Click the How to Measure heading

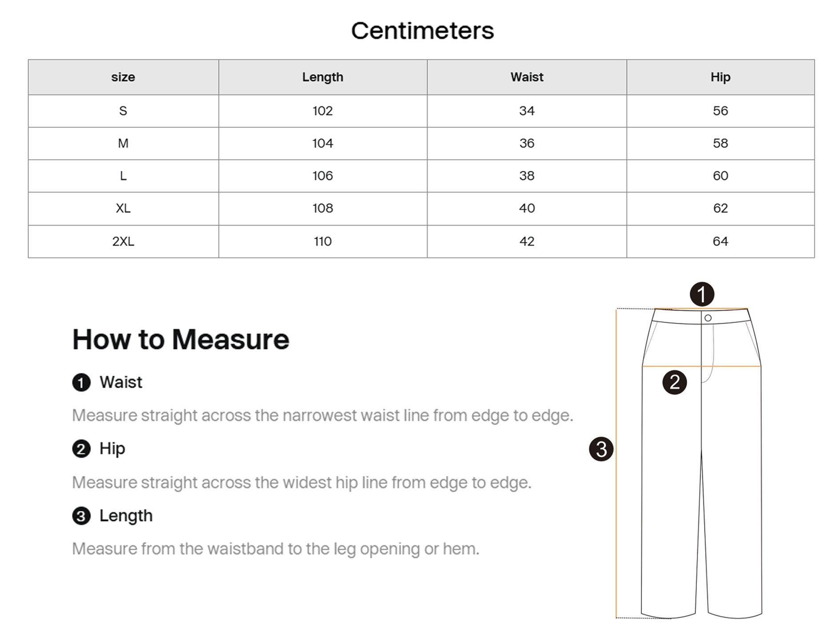click(180, 340)
